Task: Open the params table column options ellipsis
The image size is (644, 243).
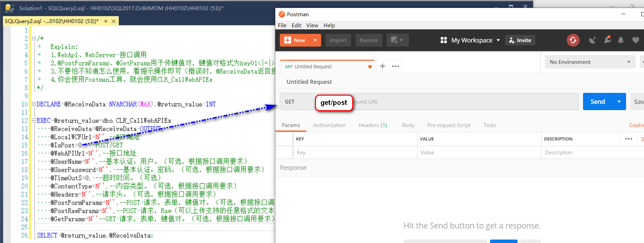Action: 629,139
